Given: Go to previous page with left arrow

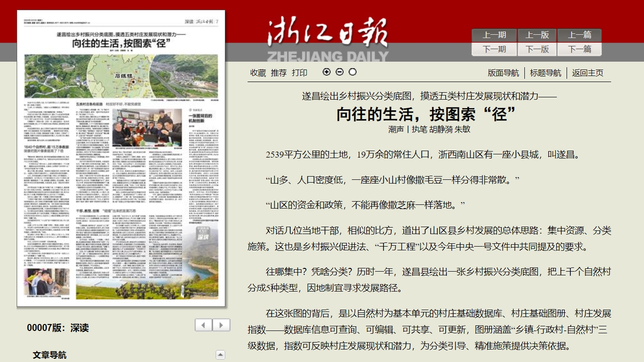Looking at the screenshot, I should point(204,325).
